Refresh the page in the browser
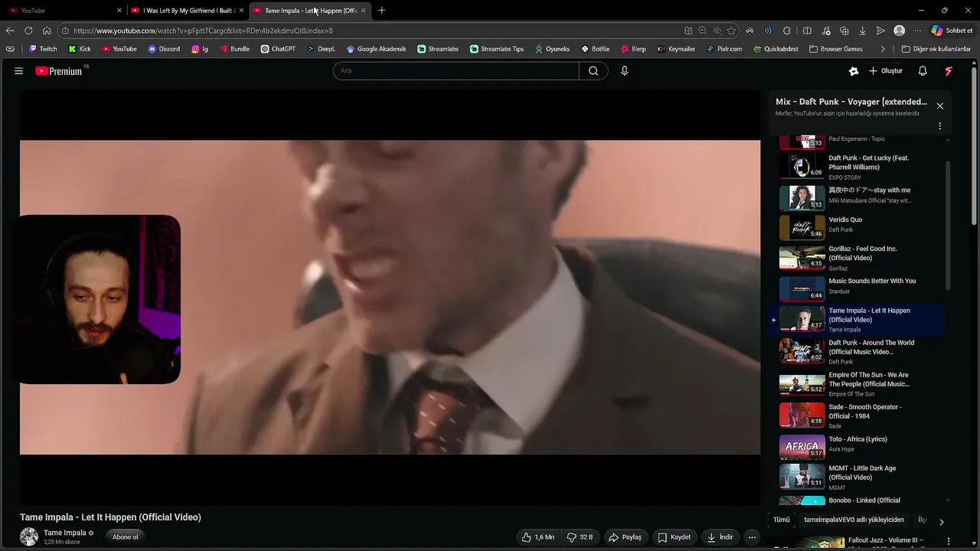This screenshot has width=980, height=551. [x=28, y=31]
